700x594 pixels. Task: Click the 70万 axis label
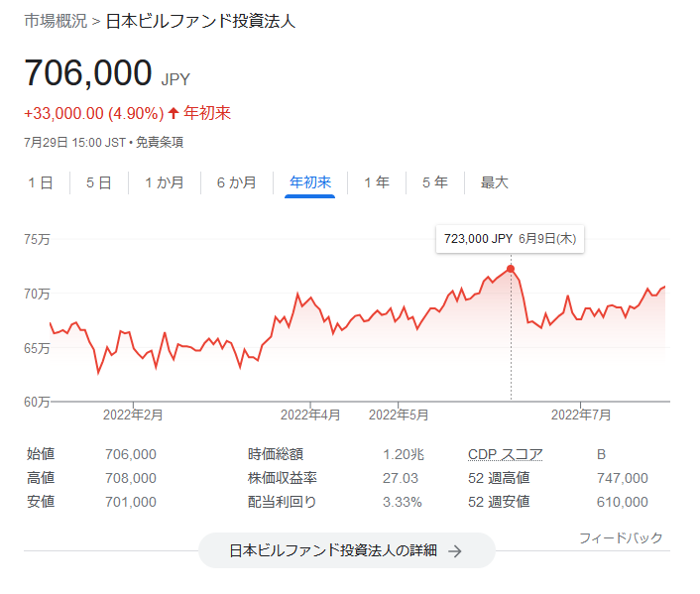[37, 294]
